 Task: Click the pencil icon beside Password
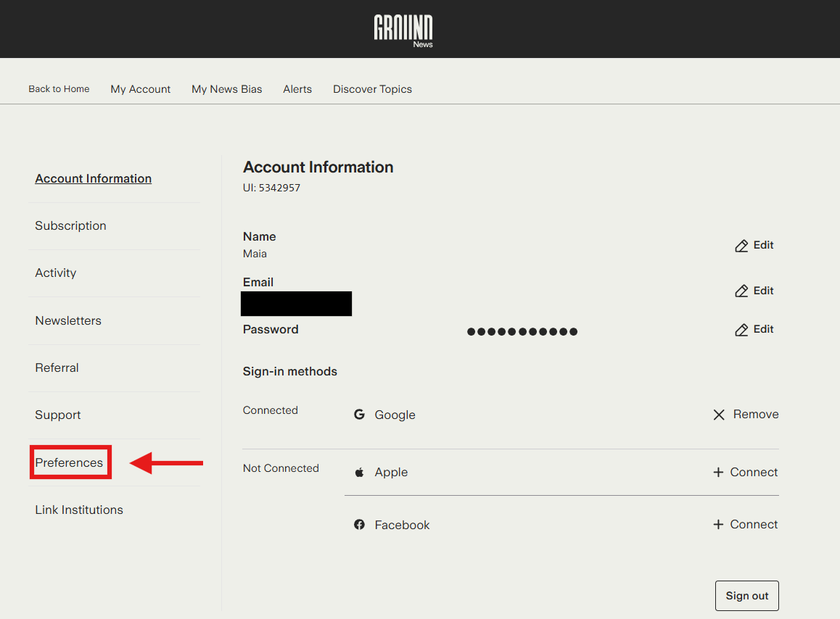coord(741,330)
